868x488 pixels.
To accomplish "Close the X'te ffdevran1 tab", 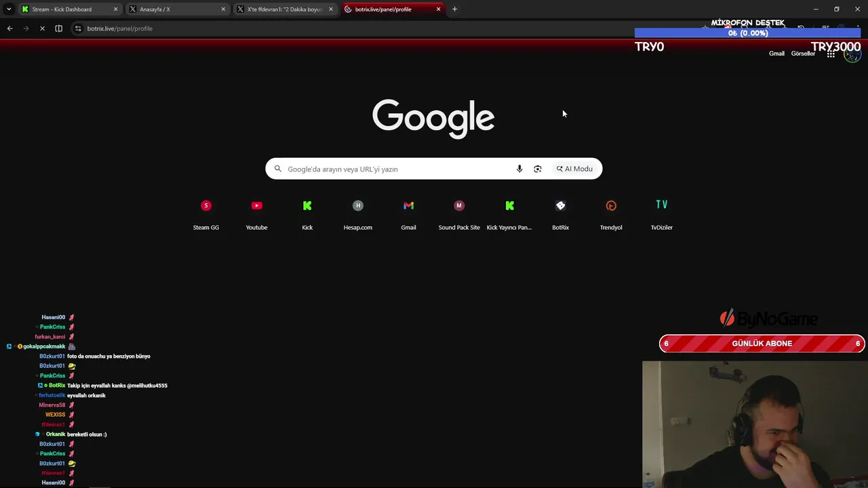I will pos(331,9).
